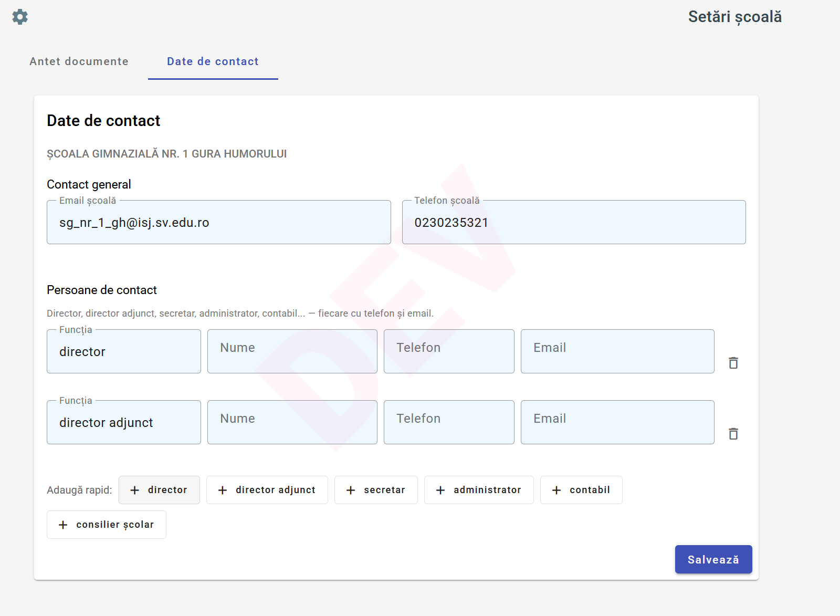Focus the Nume field in director row
Screen dimensions: 840x616
coord(292,351)
